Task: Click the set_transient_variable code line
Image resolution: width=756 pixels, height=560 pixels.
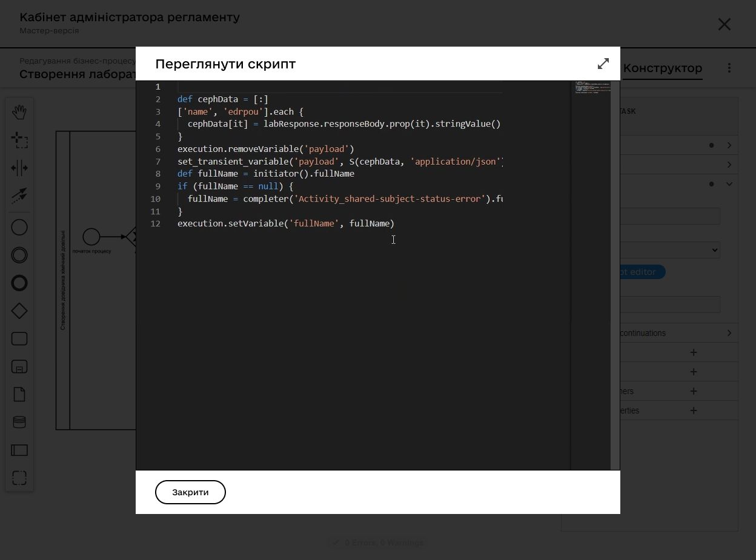Action: tap(340, 162)
